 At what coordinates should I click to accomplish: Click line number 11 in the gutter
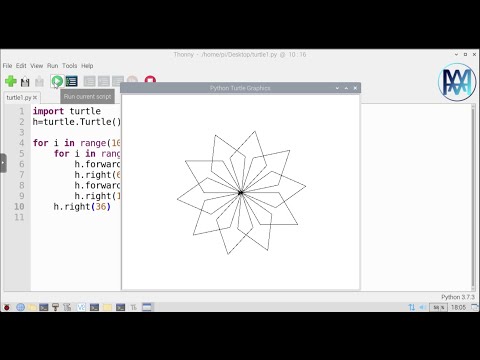pyautogui.click(x=19, y=217)
